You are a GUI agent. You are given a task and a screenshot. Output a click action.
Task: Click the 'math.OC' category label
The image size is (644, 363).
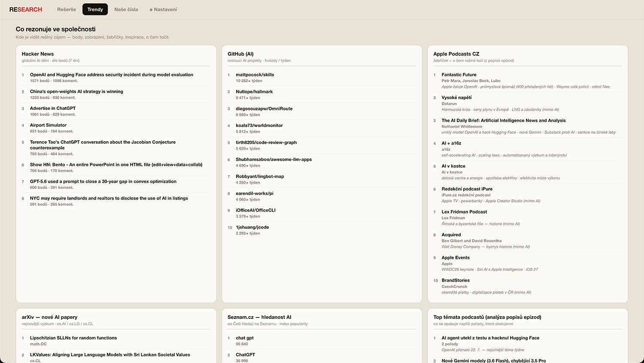point(38,344)
